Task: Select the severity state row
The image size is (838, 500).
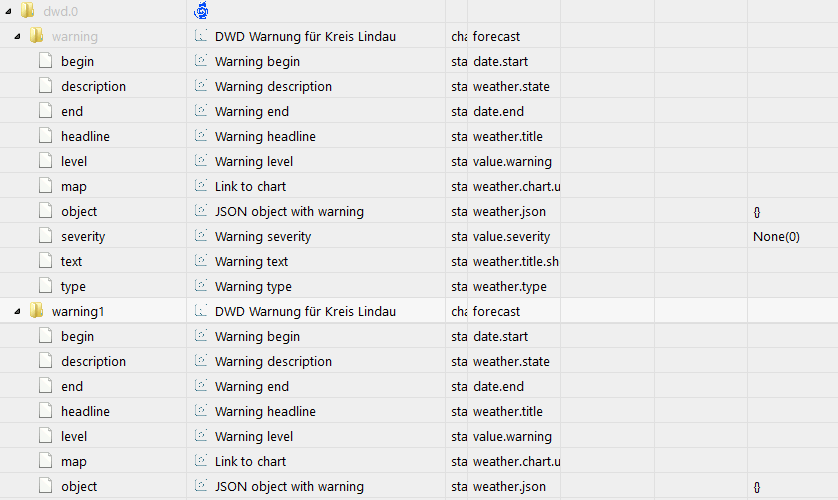Action: tap(83, 237)
